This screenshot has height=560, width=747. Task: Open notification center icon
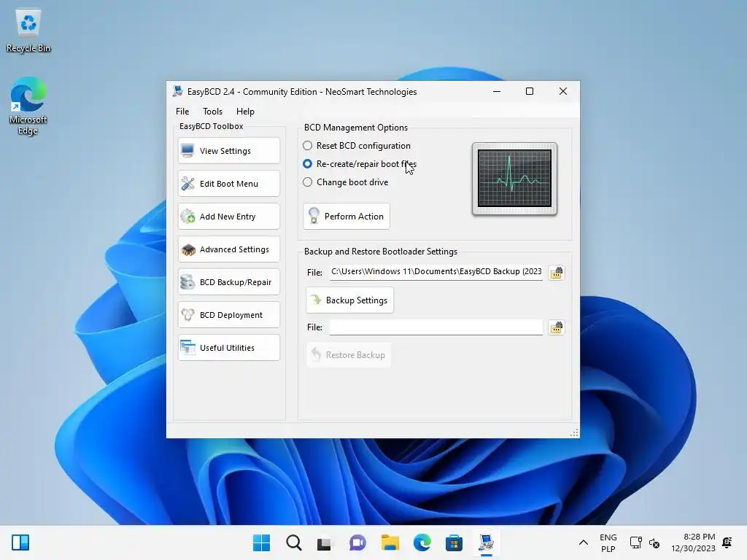[727, 542]
